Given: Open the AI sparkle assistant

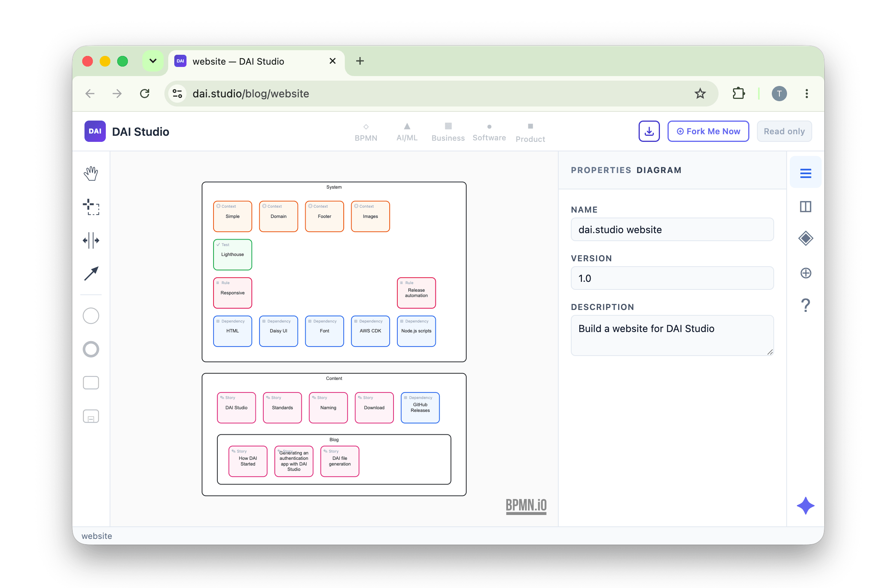Looking at the screenshot, I should 806,505.
